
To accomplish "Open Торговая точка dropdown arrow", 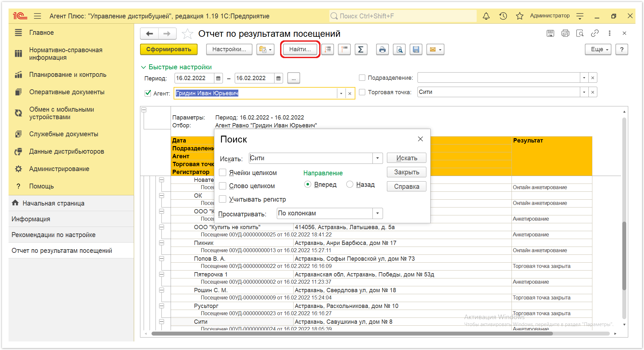I will [x=584, y=92].
